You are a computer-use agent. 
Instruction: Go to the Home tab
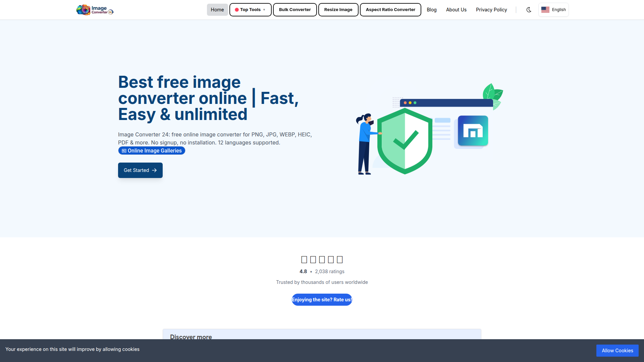(217, 10)
